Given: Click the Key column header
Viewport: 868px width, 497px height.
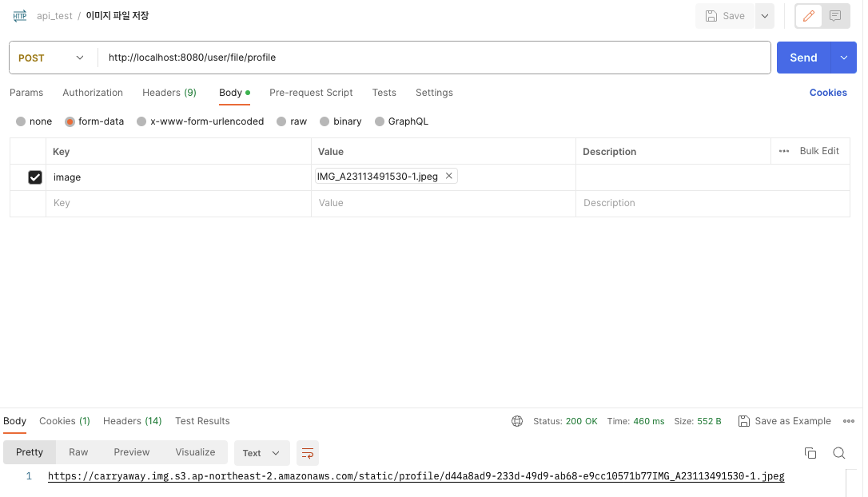Looking at the screenshot, I should (61, 152).
